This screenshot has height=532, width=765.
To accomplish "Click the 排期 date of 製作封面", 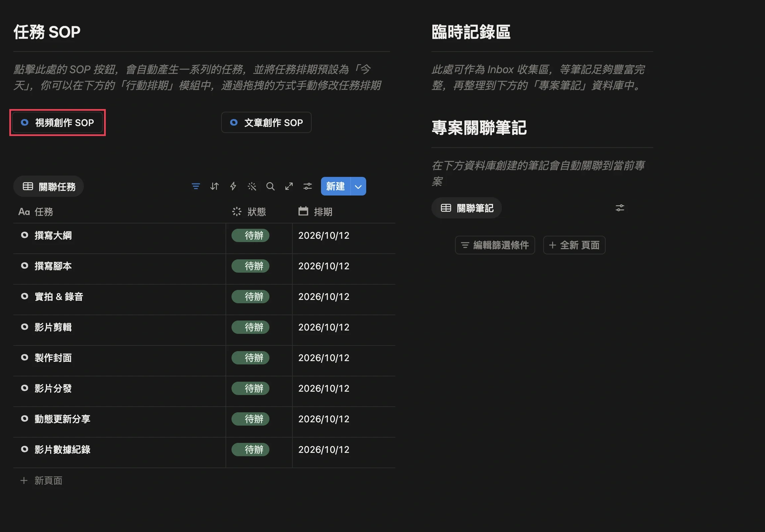I will [x=324, y=358].
